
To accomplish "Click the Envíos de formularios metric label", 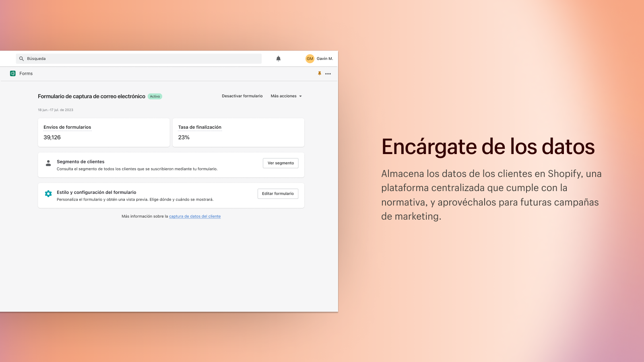I will (x=67, y=127).
